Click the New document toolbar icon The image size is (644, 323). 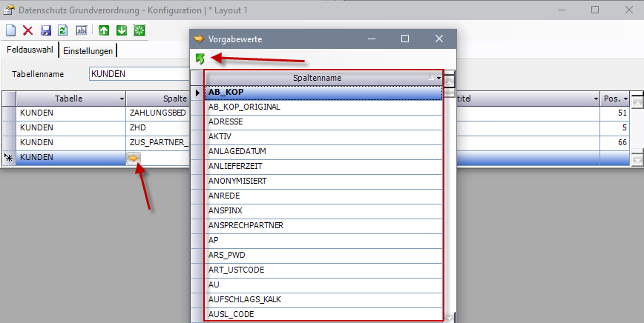(10, 30)
